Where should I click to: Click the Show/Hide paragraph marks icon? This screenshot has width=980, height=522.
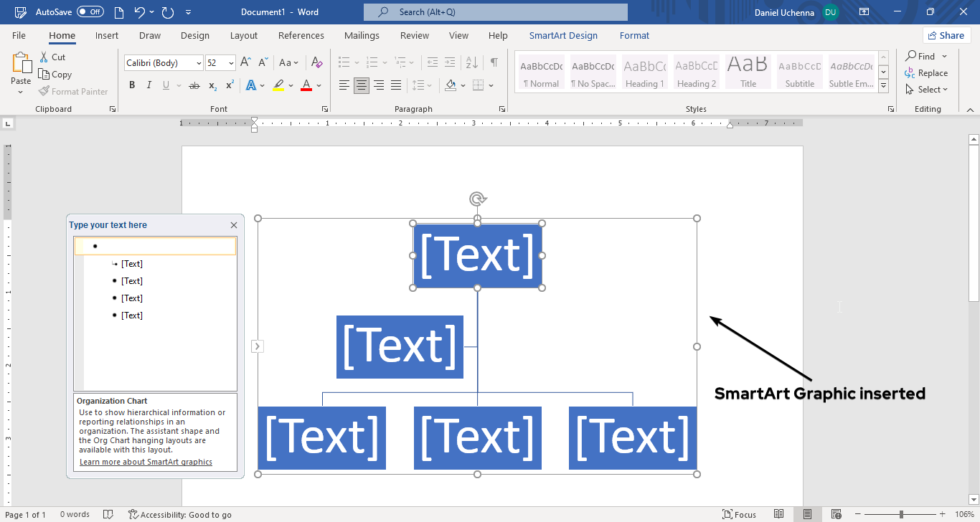pyautogui.click(x=494, y=63)
